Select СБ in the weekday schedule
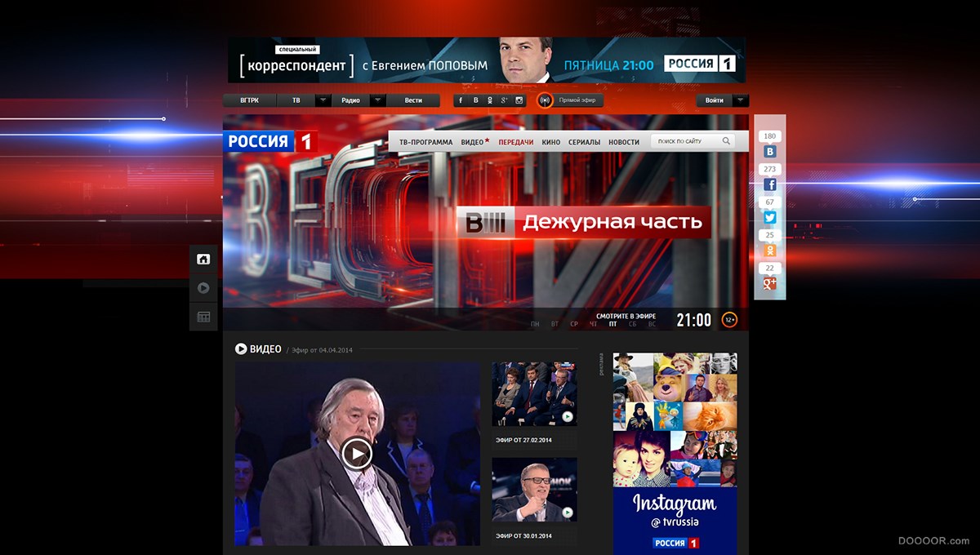980x555 pixels. [x=633, y=324]
